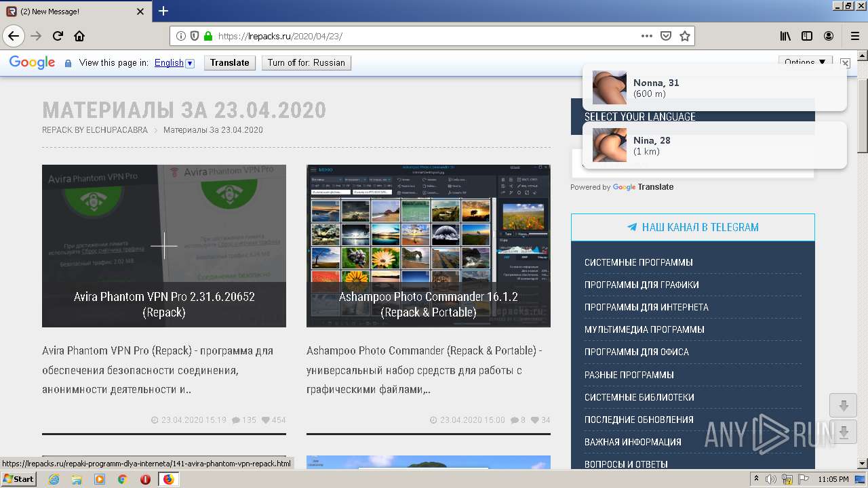The width and height of the screenshot is (868, 488).
Task: Switch to Firefox taskbar button
Action: tap(169, 479)
